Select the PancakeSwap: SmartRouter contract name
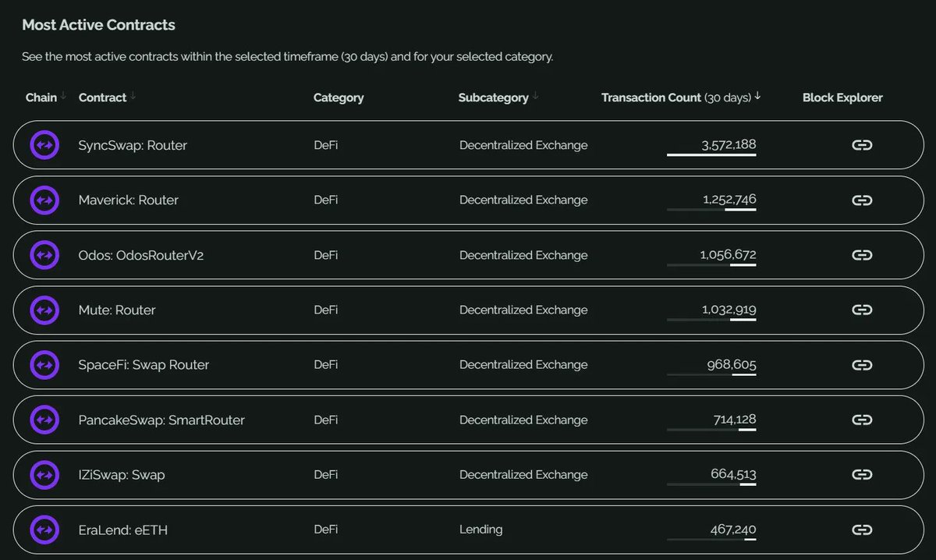Viewport: 936px width, 560px height. 161,420
